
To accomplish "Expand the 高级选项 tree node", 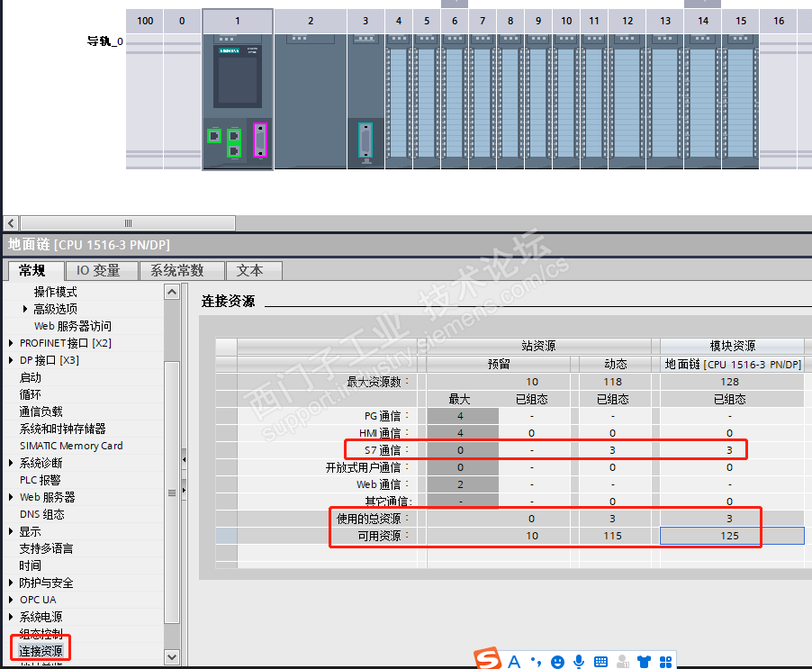I will (x=25, y=309).
